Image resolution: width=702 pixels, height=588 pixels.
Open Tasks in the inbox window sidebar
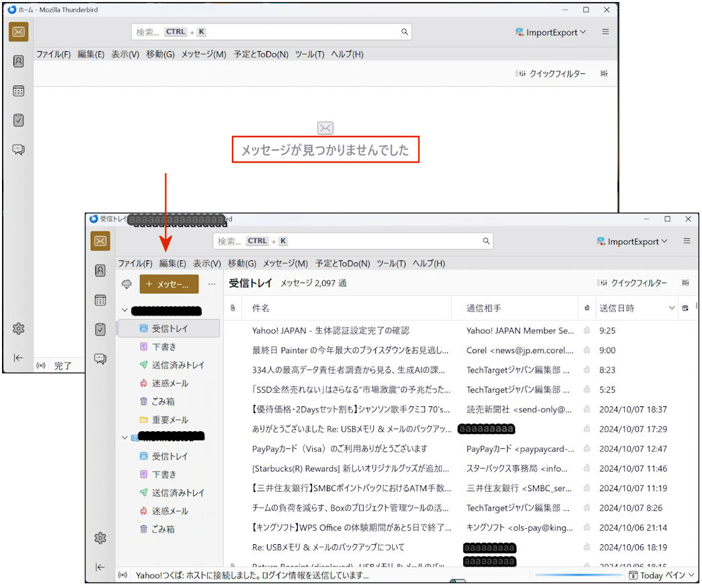coord(100,329)
